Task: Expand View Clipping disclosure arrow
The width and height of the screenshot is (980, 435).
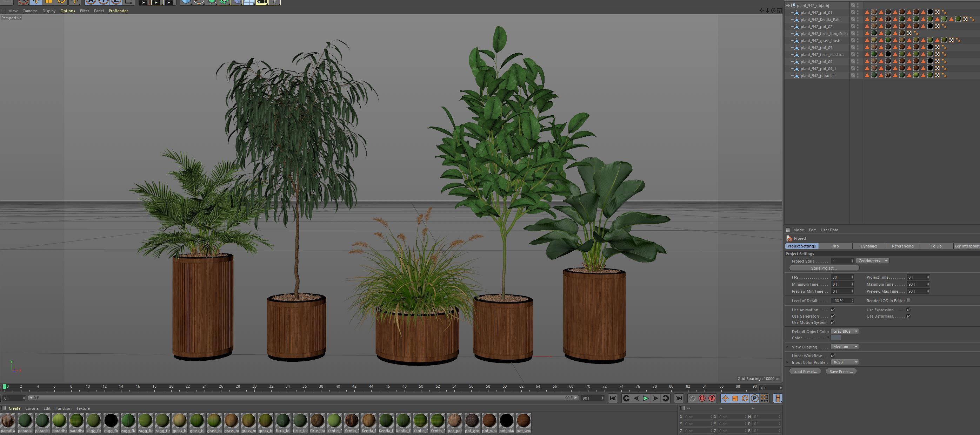Action: tap(787, 347)
